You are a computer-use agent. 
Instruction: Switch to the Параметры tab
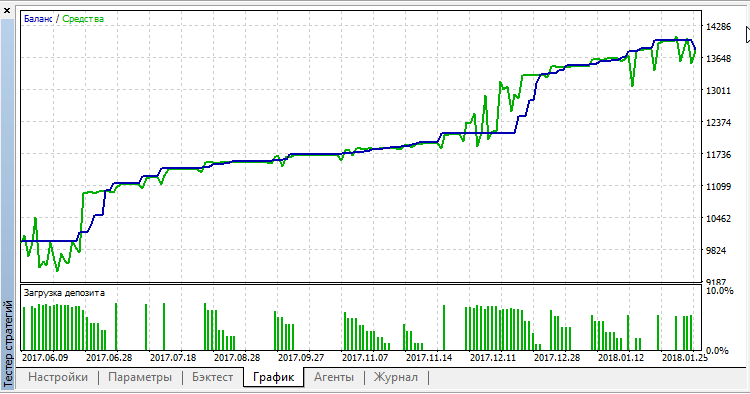[x=140, y=377]
